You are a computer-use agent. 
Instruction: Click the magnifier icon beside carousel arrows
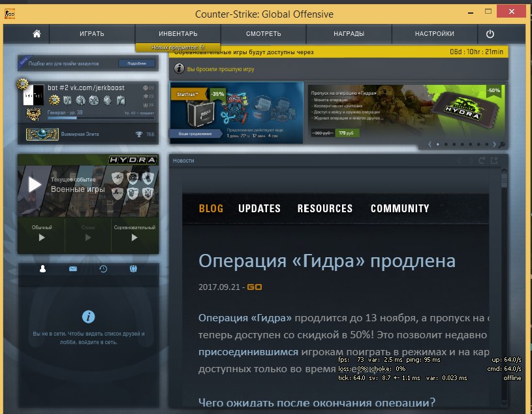tap(502, 144)
